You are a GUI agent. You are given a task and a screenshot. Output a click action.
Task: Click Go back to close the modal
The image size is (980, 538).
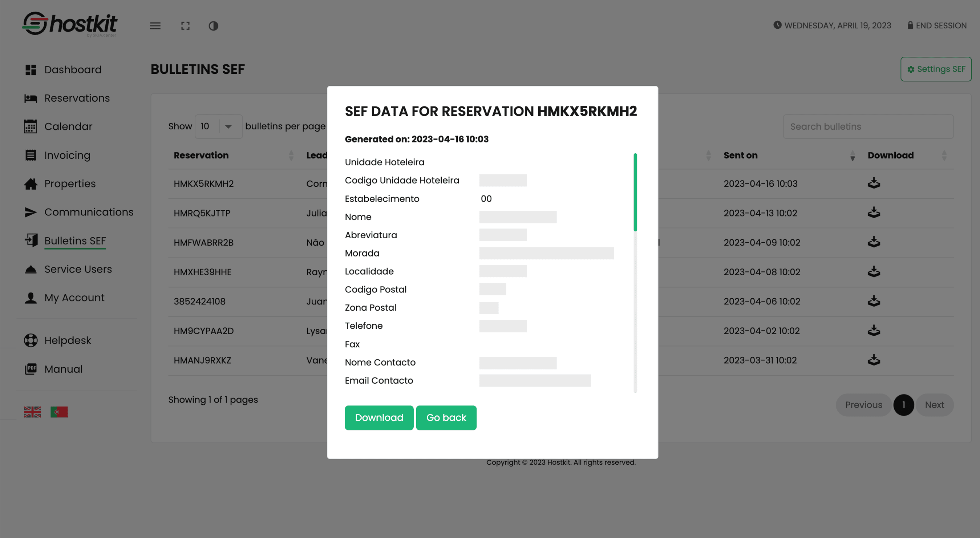click(446, 417)
